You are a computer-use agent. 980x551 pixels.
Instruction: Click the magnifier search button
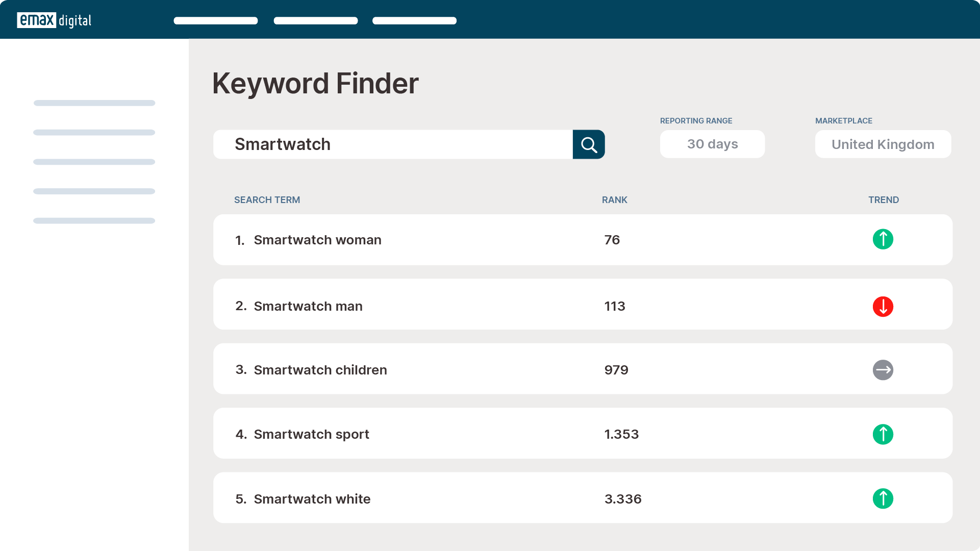coord(589,144)
